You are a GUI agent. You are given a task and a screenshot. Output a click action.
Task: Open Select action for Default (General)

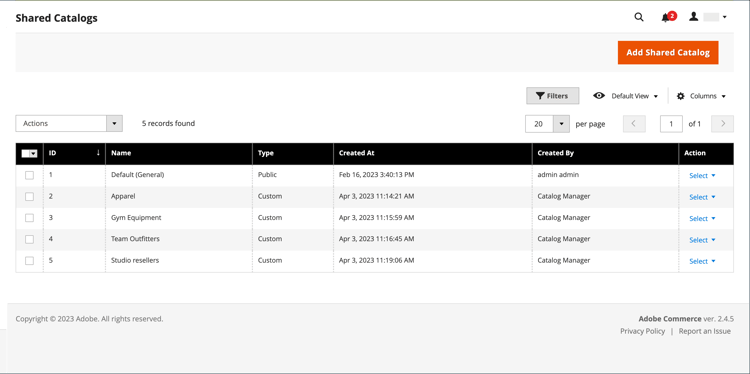coord(702,176)
